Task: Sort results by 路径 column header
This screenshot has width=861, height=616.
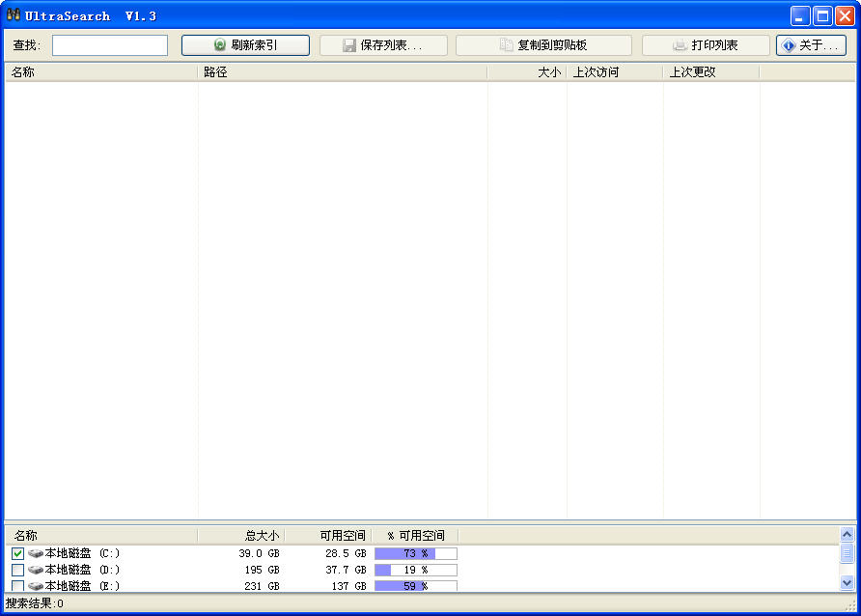Action: [x=343, y=71]
